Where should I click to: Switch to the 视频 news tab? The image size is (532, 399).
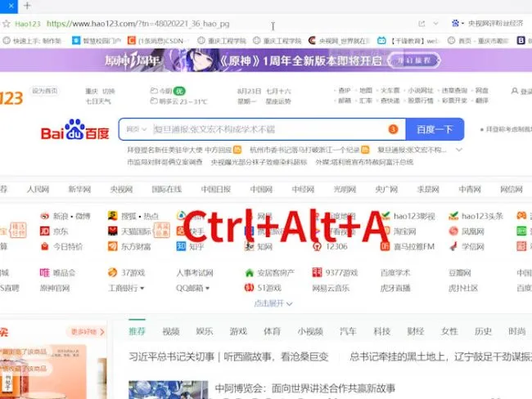coord(171,331)
